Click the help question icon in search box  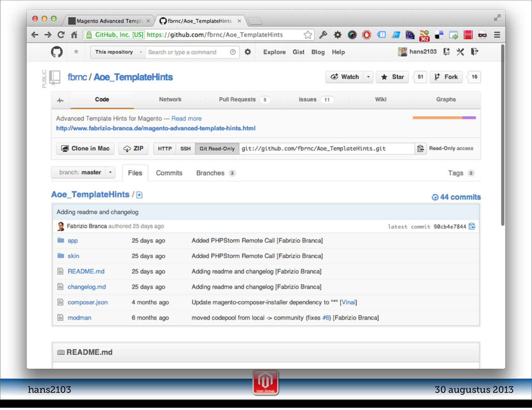tap(233, 52)
